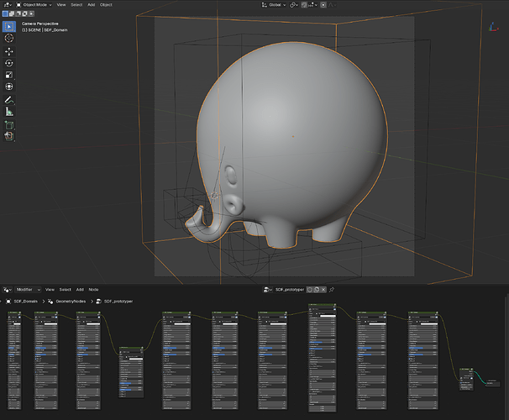The width and height of the screenshot is (509, 420).
Task: Select the Add Cube tool
Action: click(9, 125)
